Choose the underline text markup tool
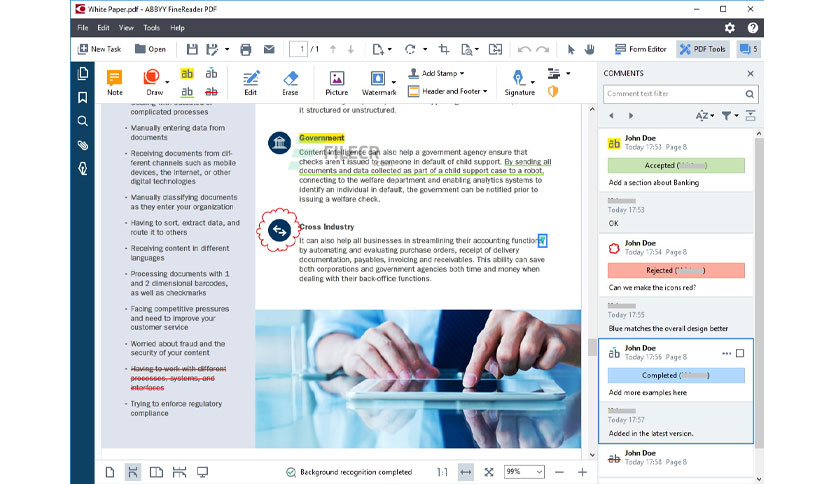836x484 pixels. point(187,92)
